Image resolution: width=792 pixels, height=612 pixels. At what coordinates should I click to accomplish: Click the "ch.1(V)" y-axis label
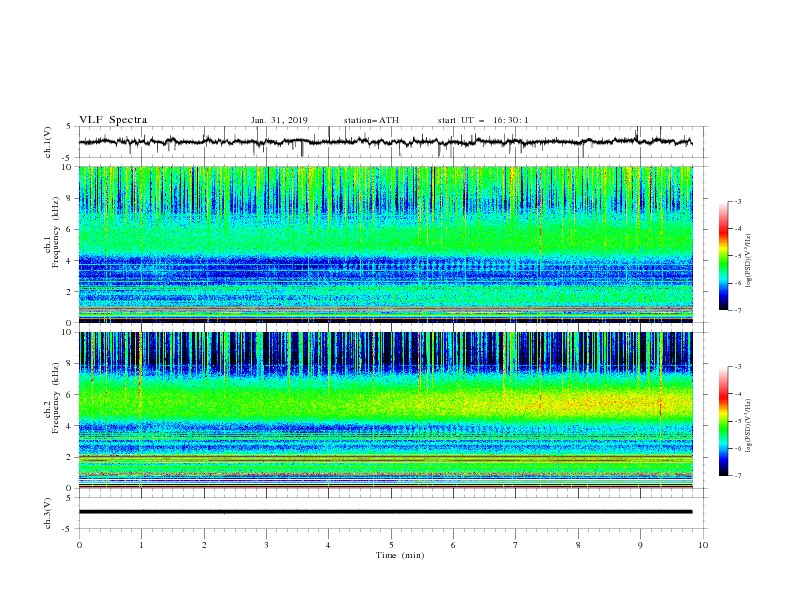pyautogui.click(x=48, y=142)
